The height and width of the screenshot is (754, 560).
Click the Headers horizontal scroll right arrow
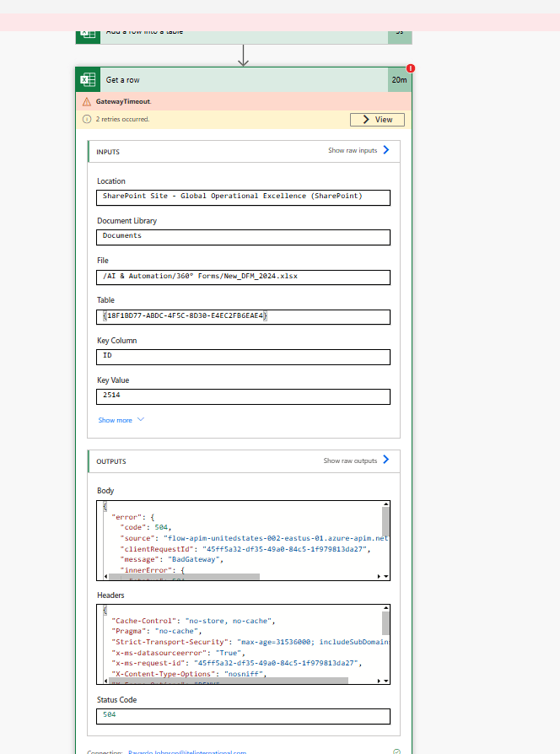pyautogui.click(x=379, y=681)
